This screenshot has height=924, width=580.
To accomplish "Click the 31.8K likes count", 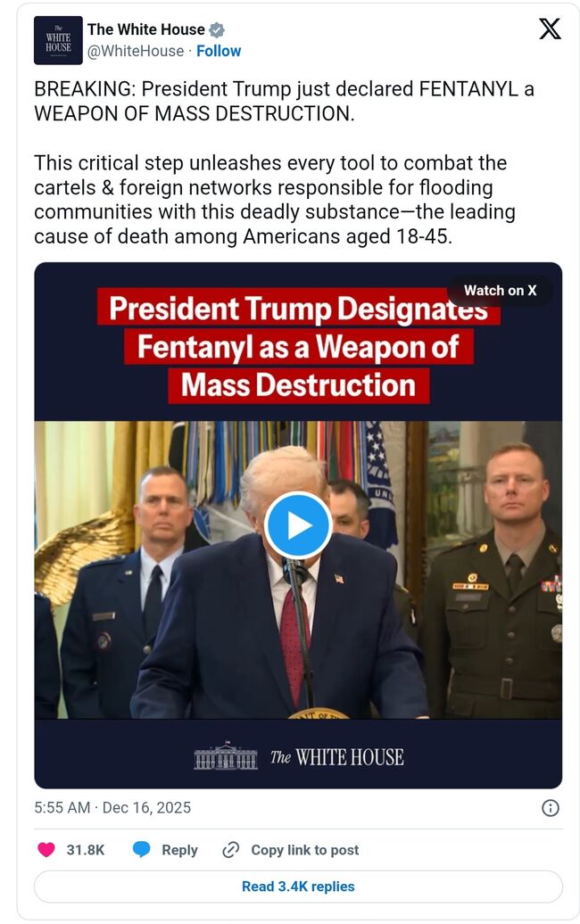I will pyautogui.click(x=86, y=850).
